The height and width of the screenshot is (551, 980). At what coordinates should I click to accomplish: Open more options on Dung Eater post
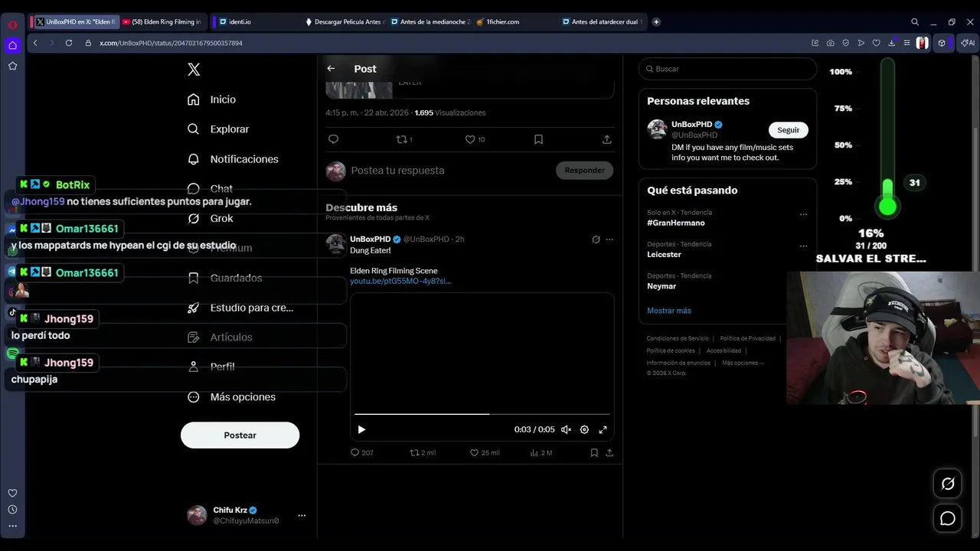coord(609,240)
